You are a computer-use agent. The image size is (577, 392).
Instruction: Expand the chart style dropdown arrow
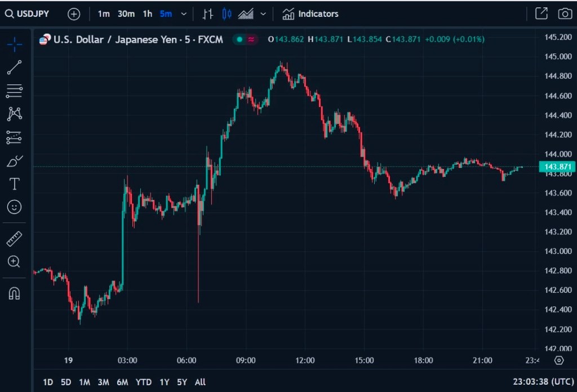[263, 14]
